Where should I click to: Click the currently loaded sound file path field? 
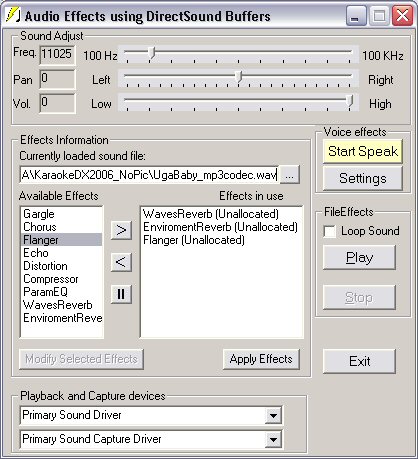coord(149,175)
